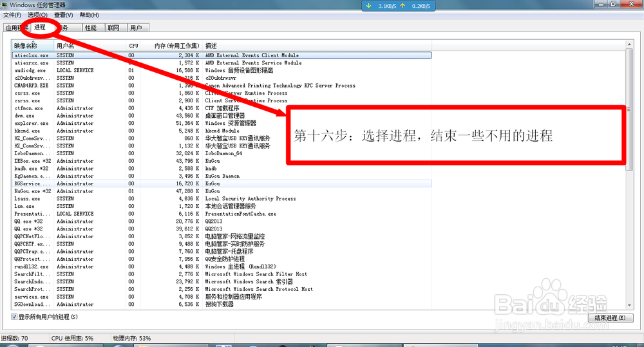Screen dimensions: 644x347
Task: Click the 搜狗下载器 description cell
Action: [x=220, y=305]
